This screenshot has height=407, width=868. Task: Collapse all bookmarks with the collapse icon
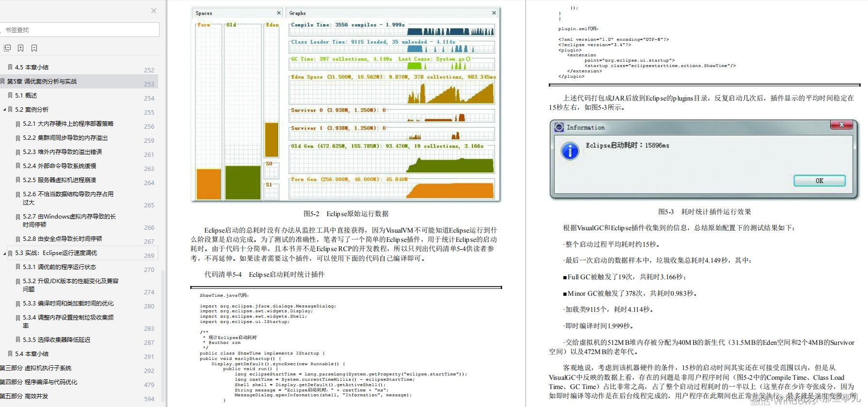(7, 48)
